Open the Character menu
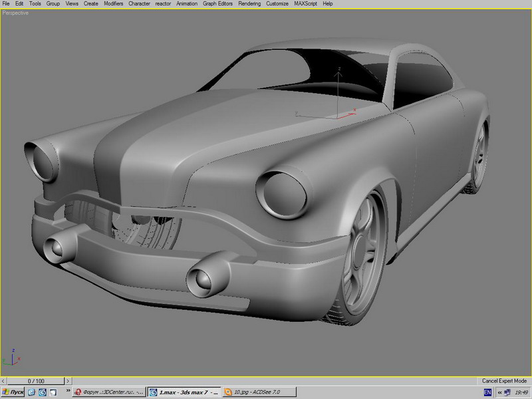Image resolution: width=532 pixels, height=399 pixels. click(x=139, y=4)
